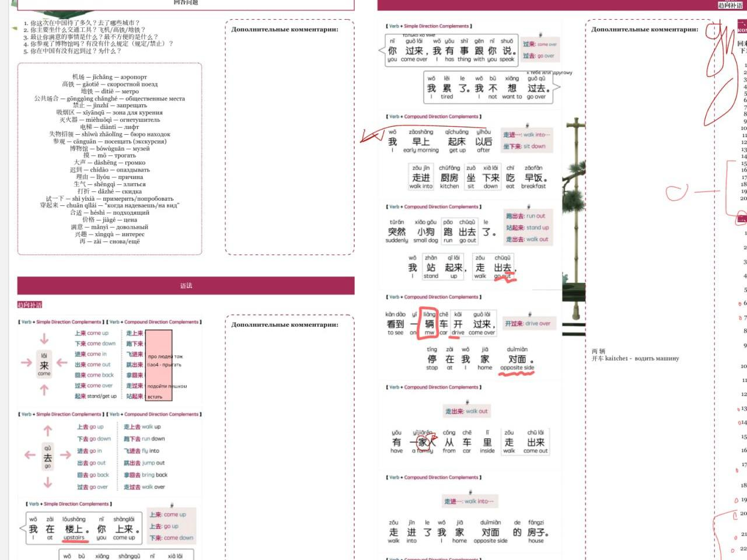Click the note 开车 - водить машину
This screenshot has width=747, height=560.
click(x=636, y=358)
